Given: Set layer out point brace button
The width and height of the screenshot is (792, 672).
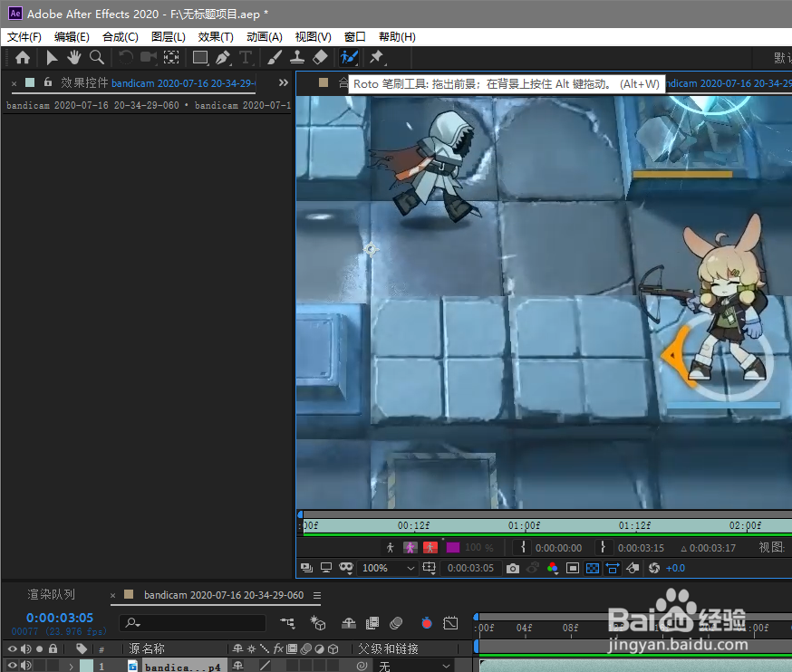Looking at the screenshot, I should [603, 547].
